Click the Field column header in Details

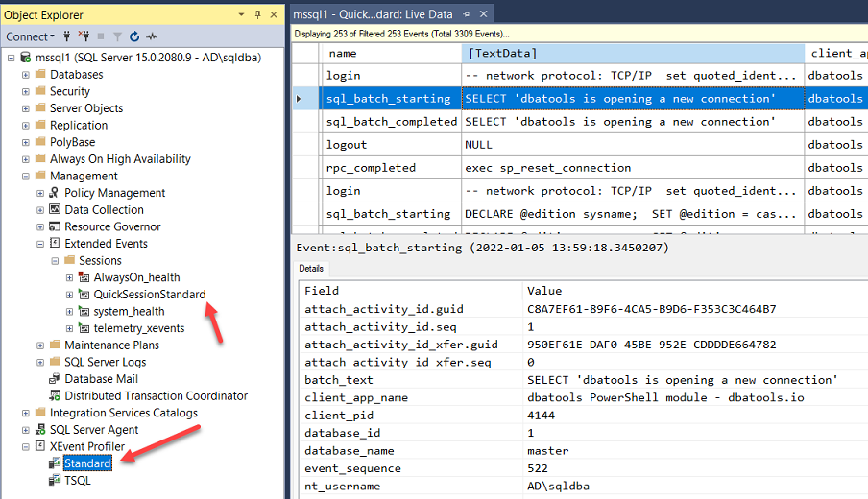[x=411, y=291]
